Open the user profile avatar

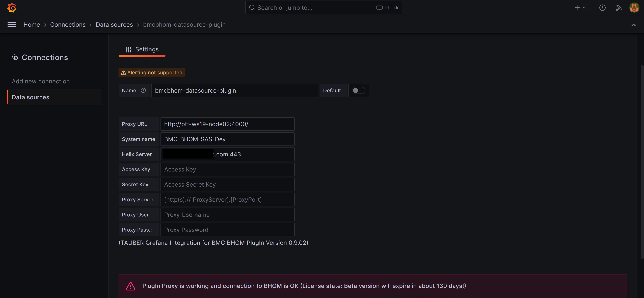(x=634, y=8)
